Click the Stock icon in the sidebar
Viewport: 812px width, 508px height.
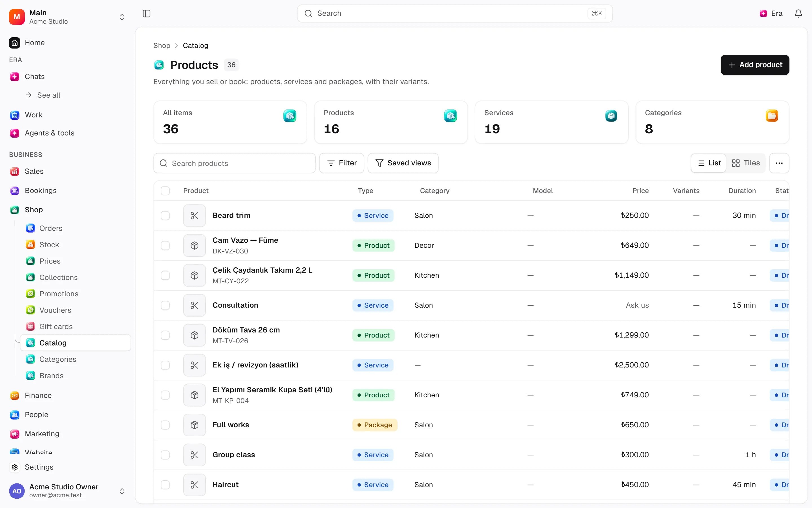[x=30, y=245]
